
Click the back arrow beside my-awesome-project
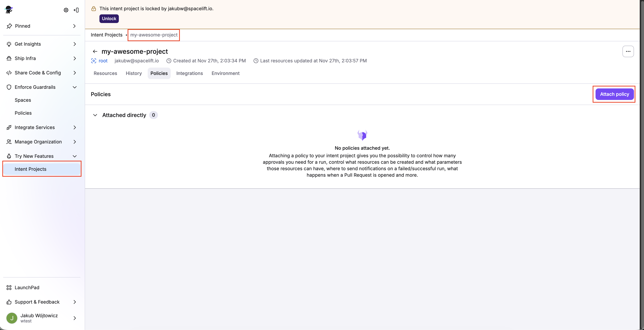[x=95, y=51]
